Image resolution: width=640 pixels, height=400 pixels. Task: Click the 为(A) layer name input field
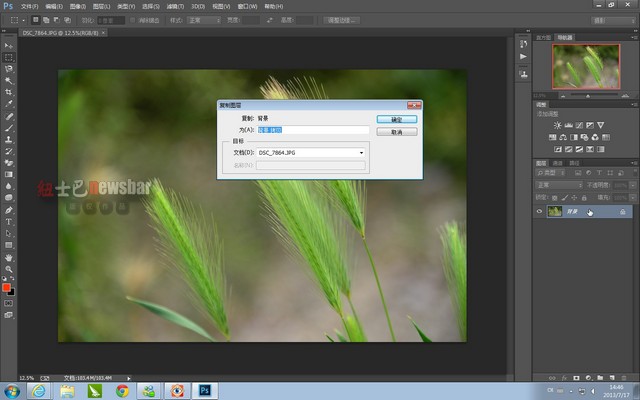(x=312, y=129)
